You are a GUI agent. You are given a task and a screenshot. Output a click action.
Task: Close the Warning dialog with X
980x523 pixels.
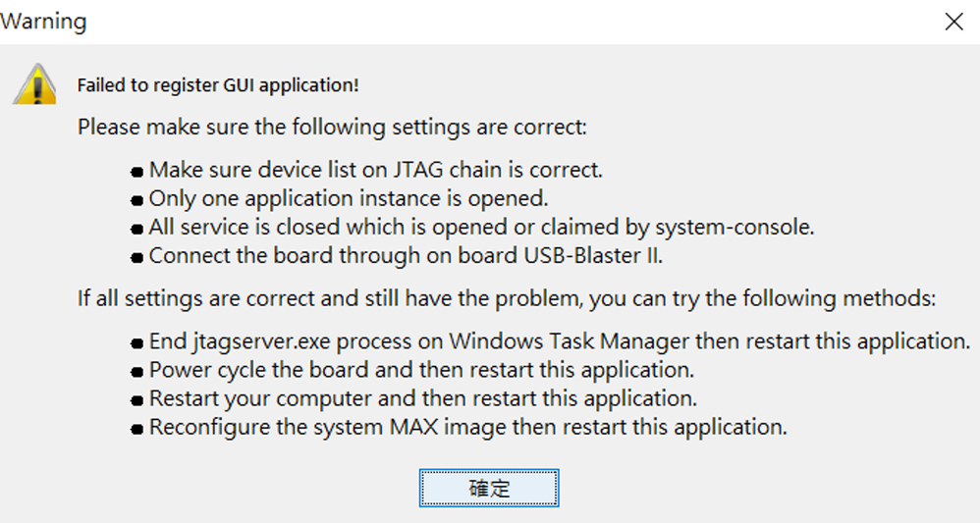coord(953,22)
